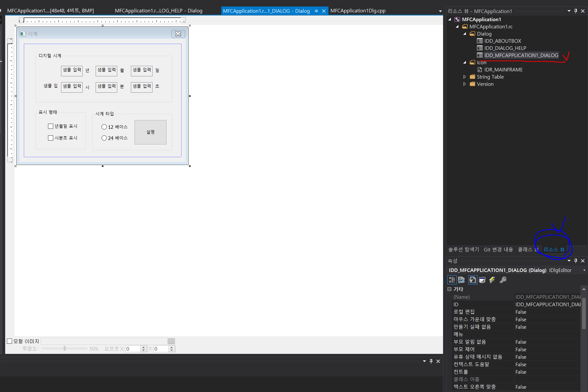Click the ID property value field
Image resolution: width=588 pixels, height=392 pixels.
pos(548,304)
